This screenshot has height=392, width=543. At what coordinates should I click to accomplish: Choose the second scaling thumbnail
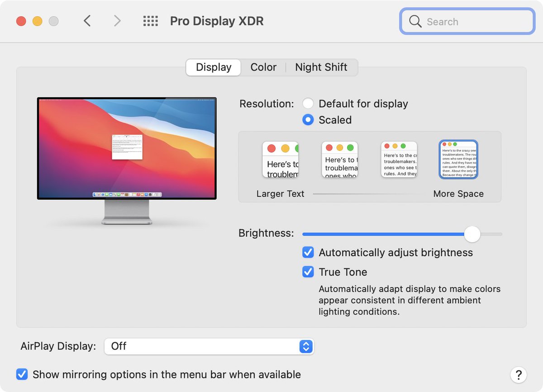click(340, 159)
